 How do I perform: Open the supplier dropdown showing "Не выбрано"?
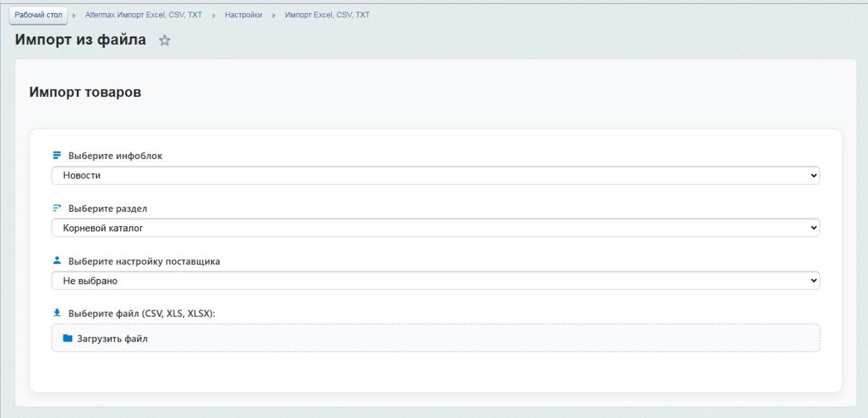(434, 280)
